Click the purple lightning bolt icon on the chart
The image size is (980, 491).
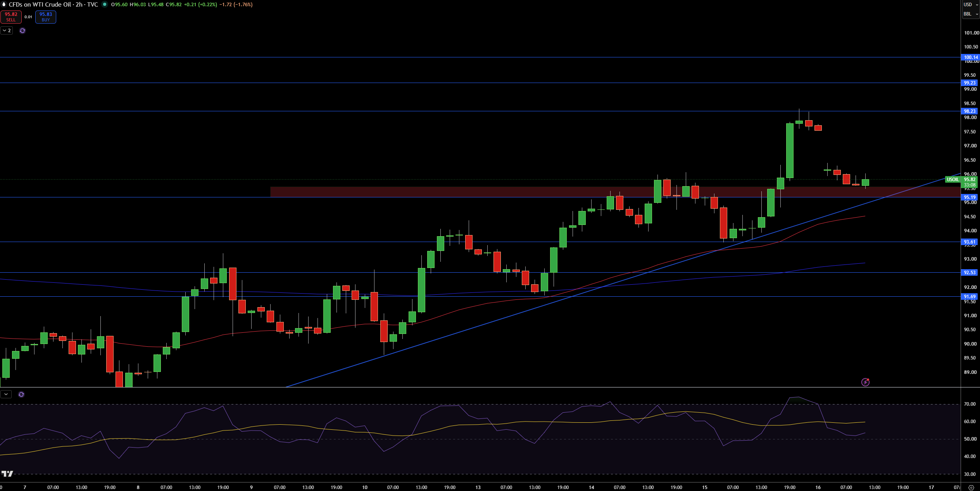click(865, 382)
